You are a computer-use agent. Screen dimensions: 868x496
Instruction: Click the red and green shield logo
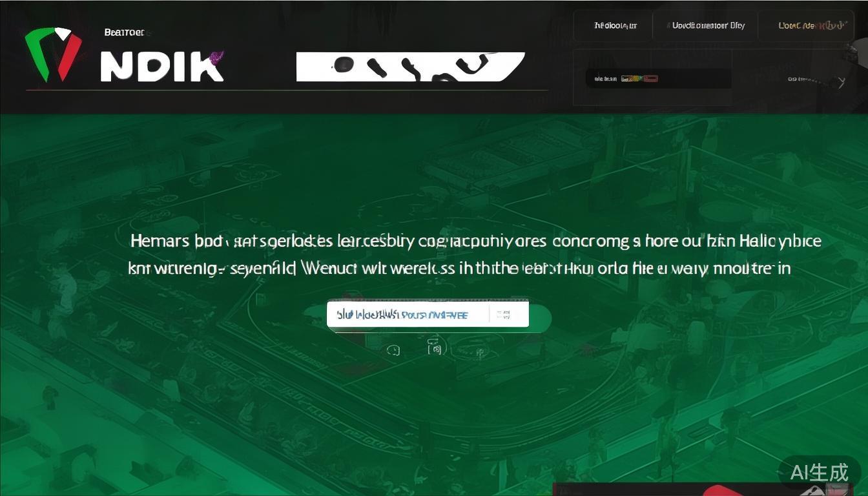click(54, 54)
